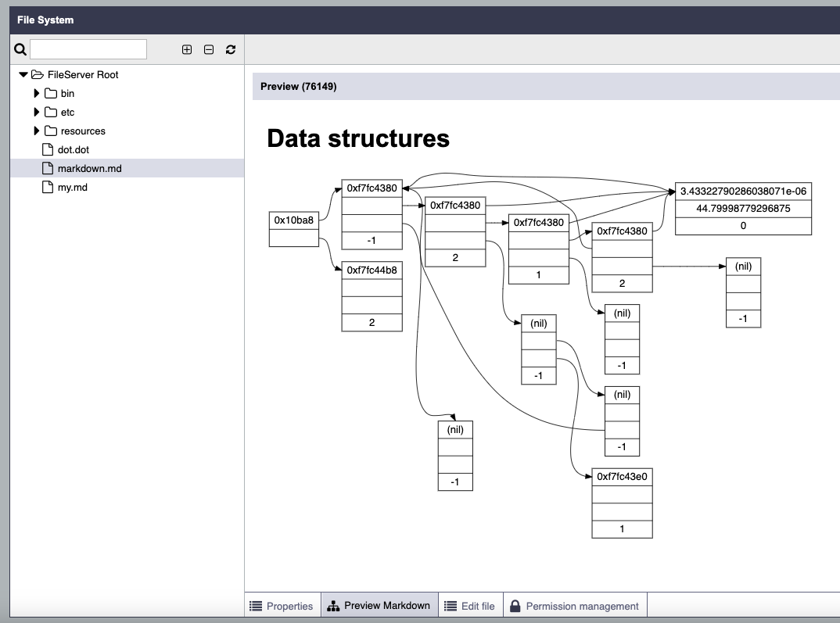This screenshot has height=623, width=840.
Task: Select markdown.md in the tree
Action: [x=89, y=169]
